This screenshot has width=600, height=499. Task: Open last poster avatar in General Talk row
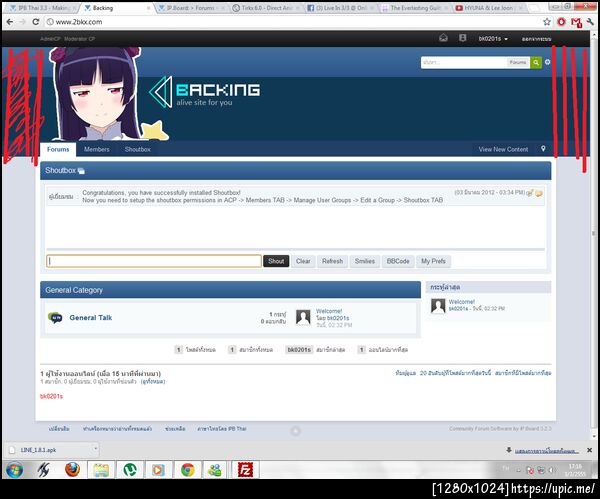coord(303,317)
